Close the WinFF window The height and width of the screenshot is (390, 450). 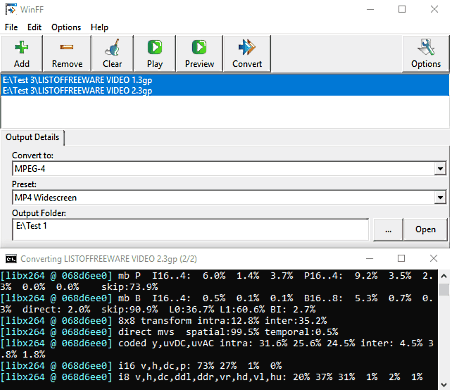[434, 9]
